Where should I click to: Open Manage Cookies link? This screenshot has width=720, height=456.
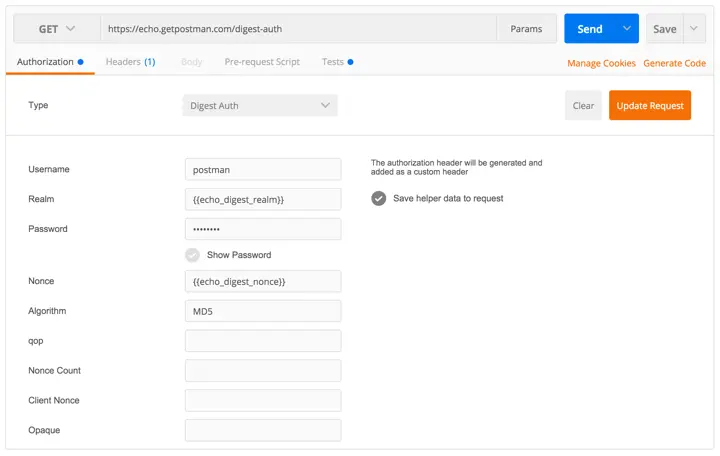click(x=601, y=63)
